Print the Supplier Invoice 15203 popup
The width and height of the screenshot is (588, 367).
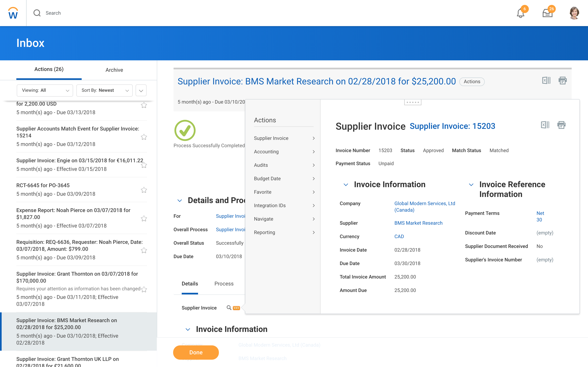coord(561,125)
